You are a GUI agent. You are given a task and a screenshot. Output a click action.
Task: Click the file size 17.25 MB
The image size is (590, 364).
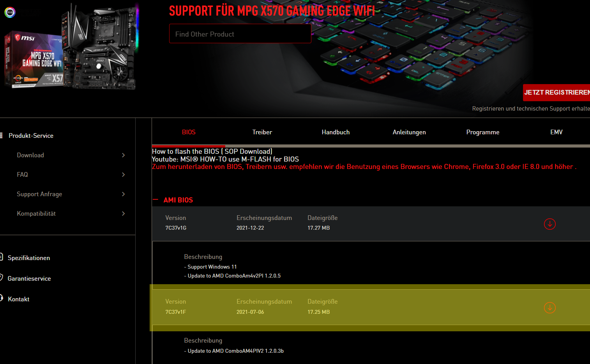[x=319, y=312]
